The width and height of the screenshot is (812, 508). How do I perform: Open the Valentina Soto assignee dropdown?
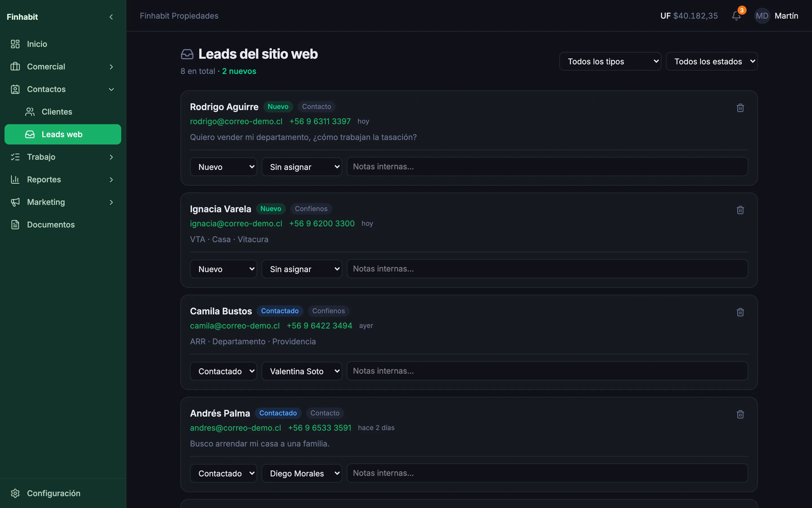302,371
